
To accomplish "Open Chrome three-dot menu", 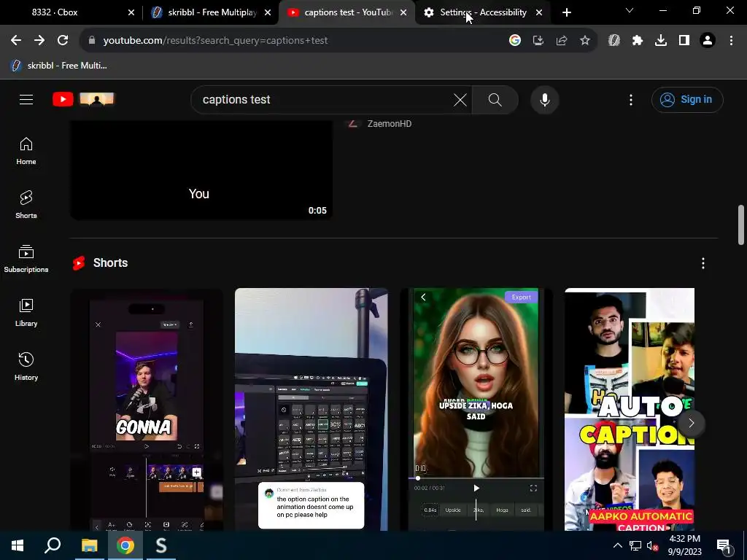I will click(731, 41).
